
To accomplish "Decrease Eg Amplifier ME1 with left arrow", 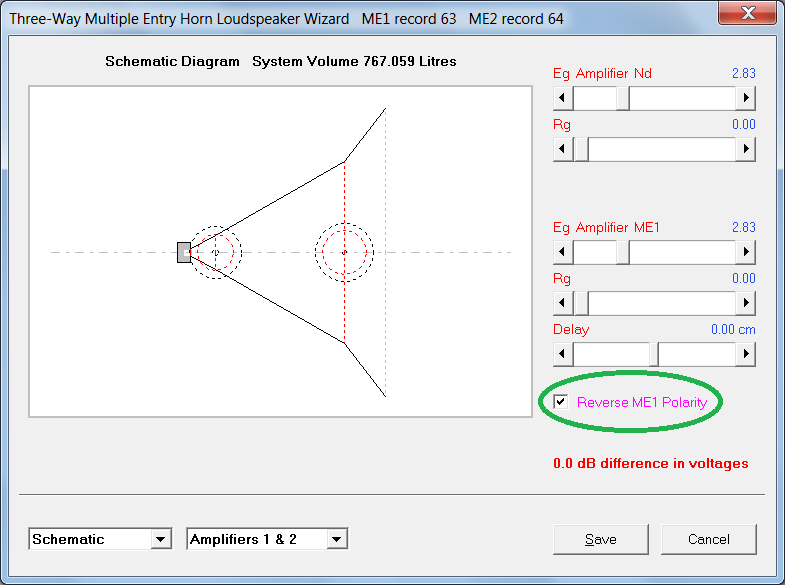I will tap(563, 252).
